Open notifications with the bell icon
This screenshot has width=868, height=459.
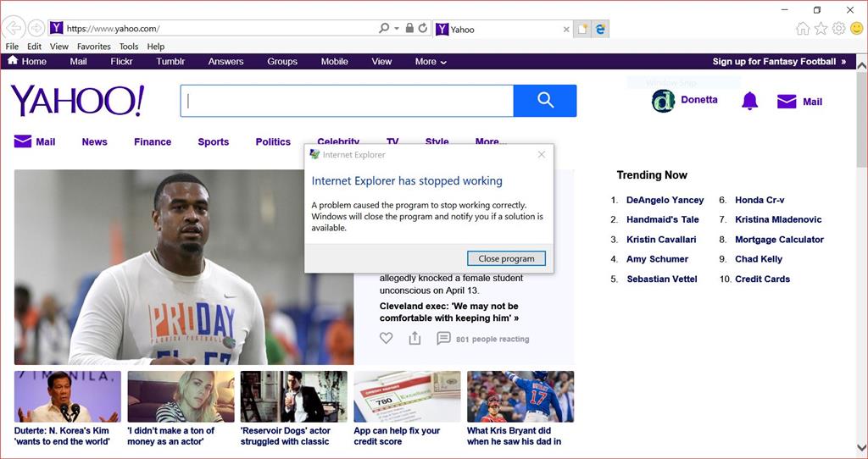pyautogui.click(x=749, y=101)
